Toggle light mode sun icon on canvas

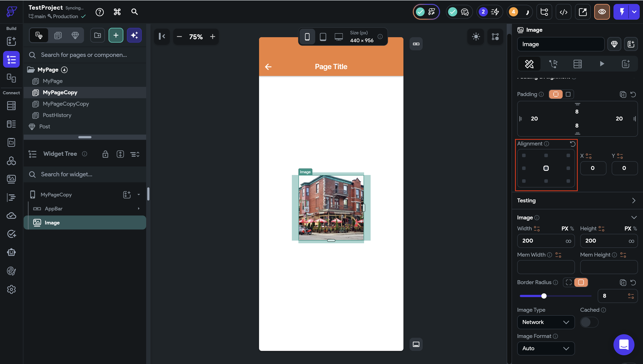(x=476, y=37)
